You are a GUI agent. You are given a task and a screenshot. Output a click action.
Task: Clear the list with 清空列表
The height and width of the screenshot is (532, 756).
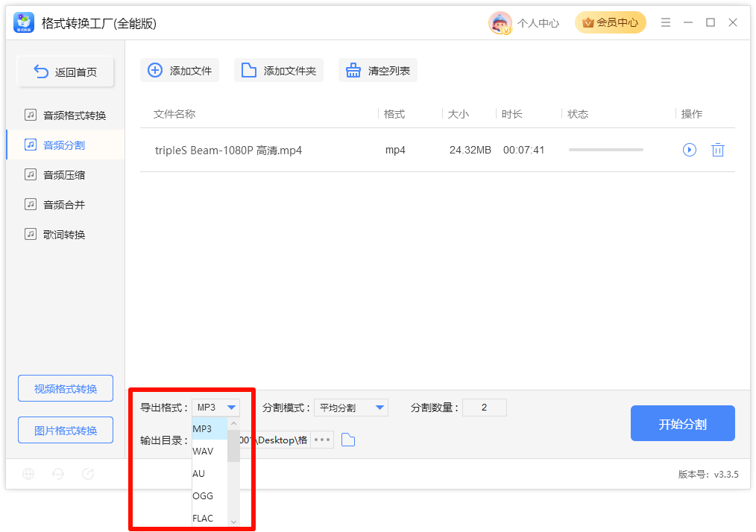tap(377, 70)
